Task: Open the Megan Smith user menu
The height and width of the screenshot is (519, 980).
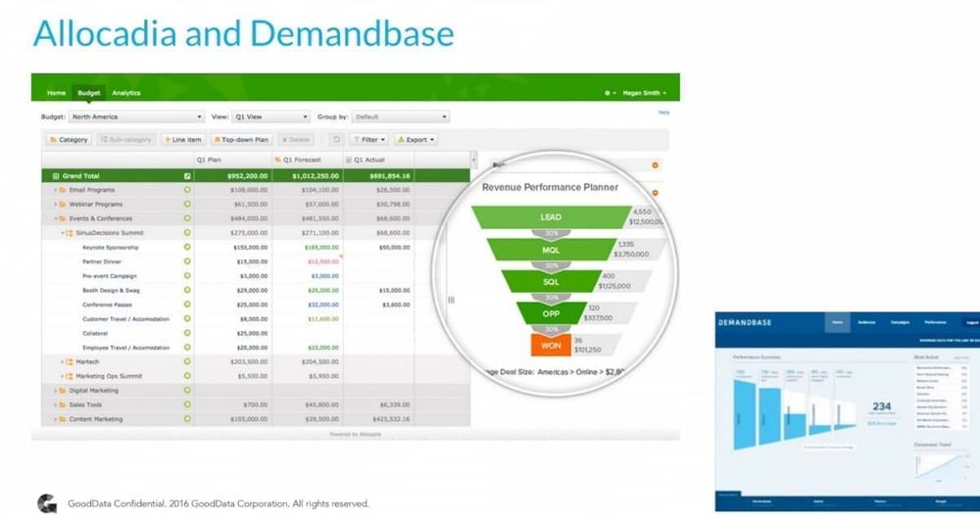Action: (x=645, y=93)
